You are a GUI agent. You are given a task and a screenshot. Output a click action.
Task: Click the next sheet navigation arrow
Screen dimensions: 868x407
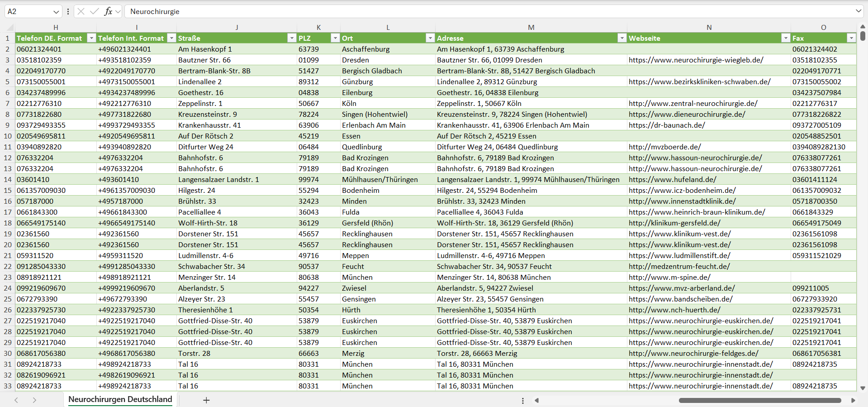pos(34,400)
